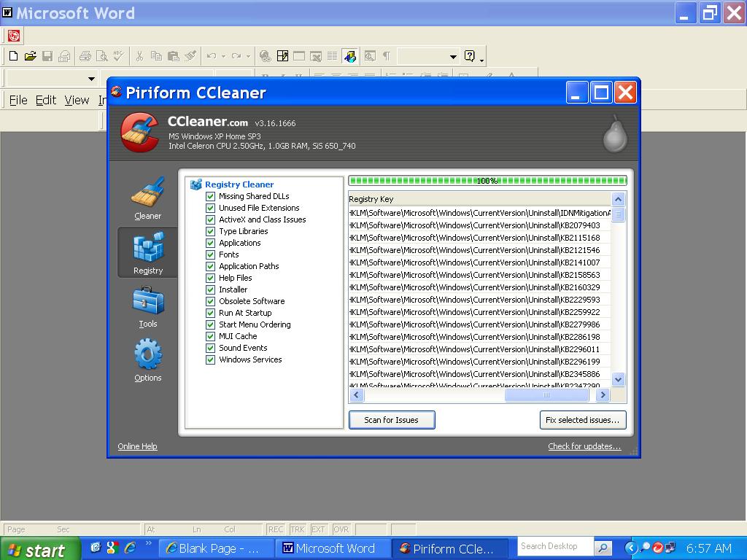The width and height of the screenshot is (747, 560).
Task: Click the Undo arrow in Word toolbar
Action: (212, 56)
